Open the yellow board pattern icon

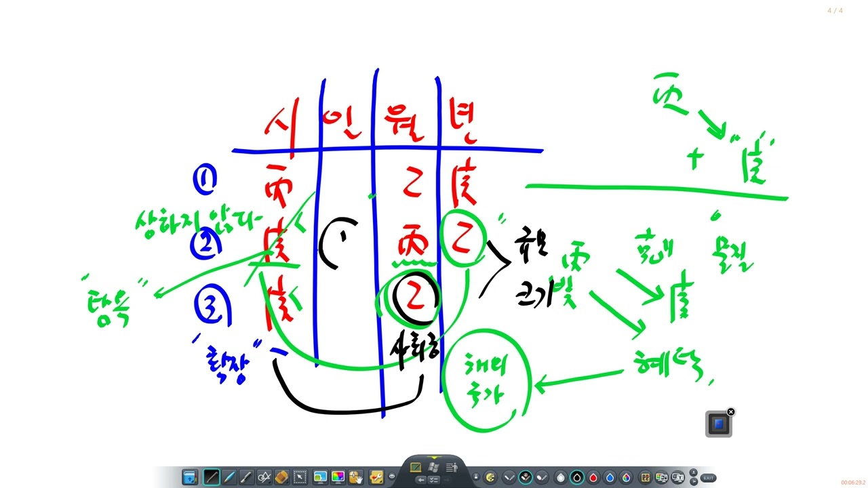coord(645,477)
